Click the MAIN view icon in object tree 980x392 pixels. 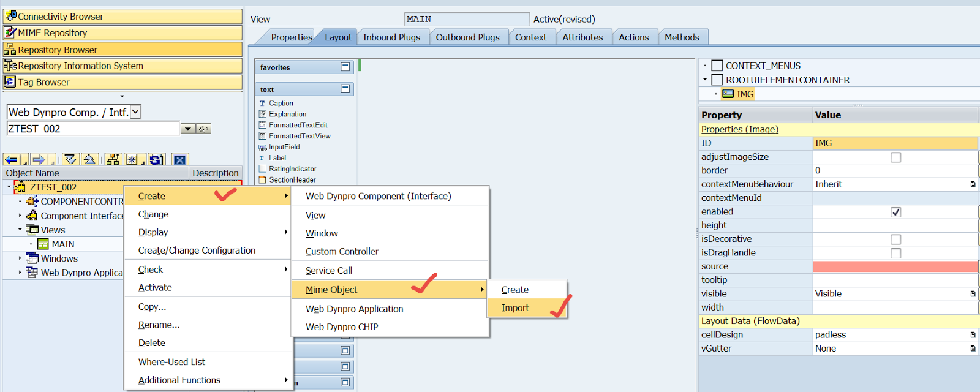pyautogui.click(x=43, y=244)
